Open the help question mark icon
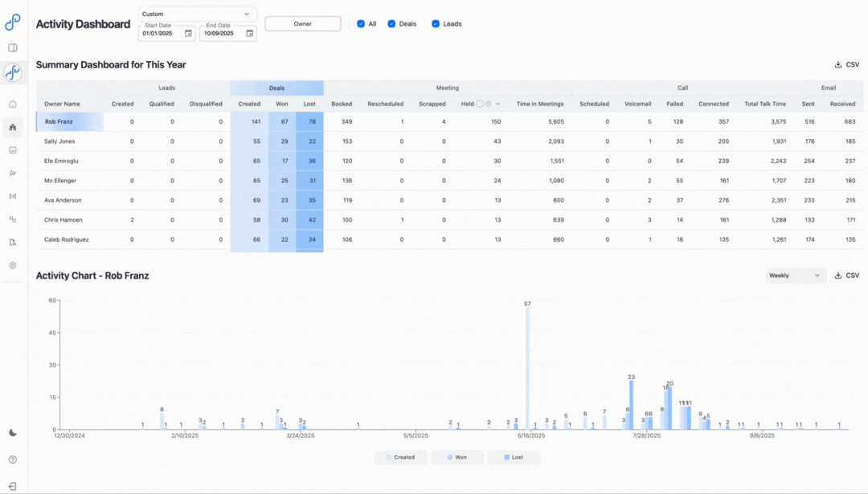The image size is (868, 494). (13, 459)
